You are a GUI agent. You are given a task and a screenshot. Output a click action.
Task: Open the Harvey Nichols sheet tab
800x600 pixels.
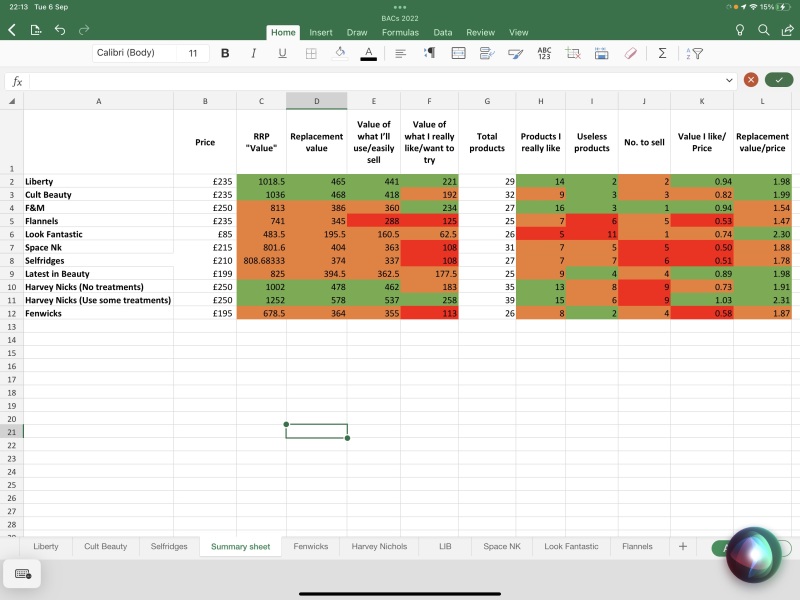coord(379,547)
